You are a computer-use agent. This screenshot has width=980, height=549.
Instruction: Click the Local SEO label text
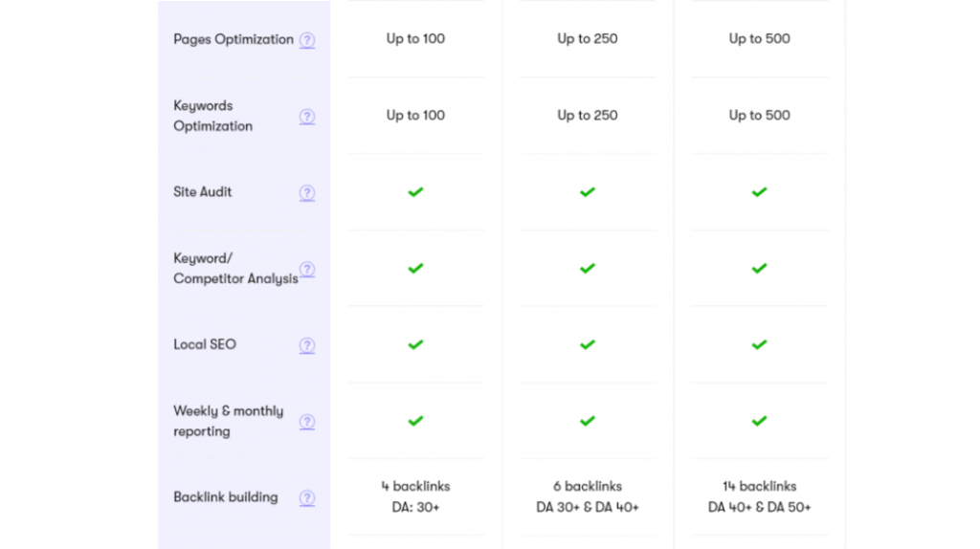[x=205, y=344]
